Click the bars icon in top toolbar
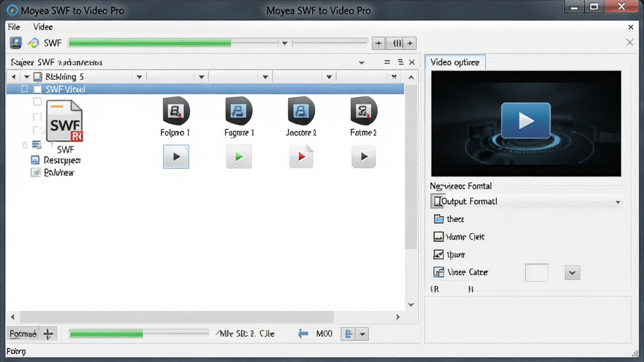 (x=397, y=43)
